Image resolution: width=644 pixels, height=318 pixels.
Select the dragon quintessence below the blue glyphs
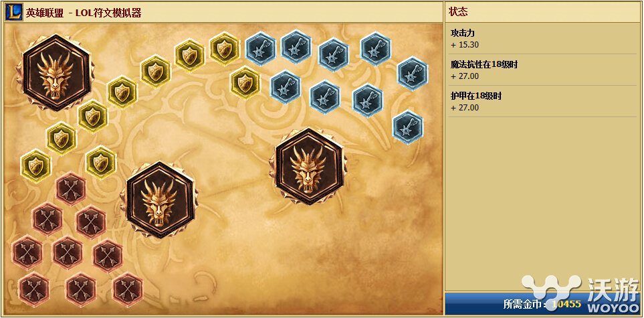(308, 166)
